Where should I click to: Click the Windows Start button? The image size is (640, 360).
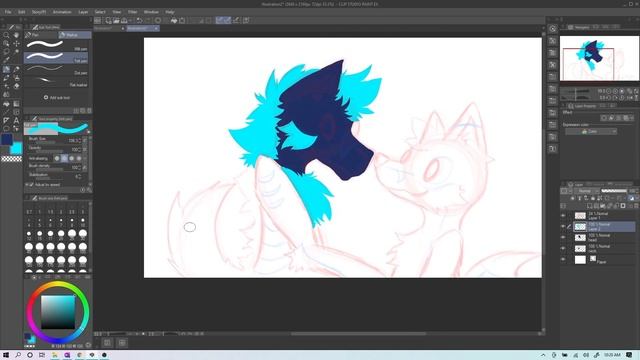coord(6,355)
